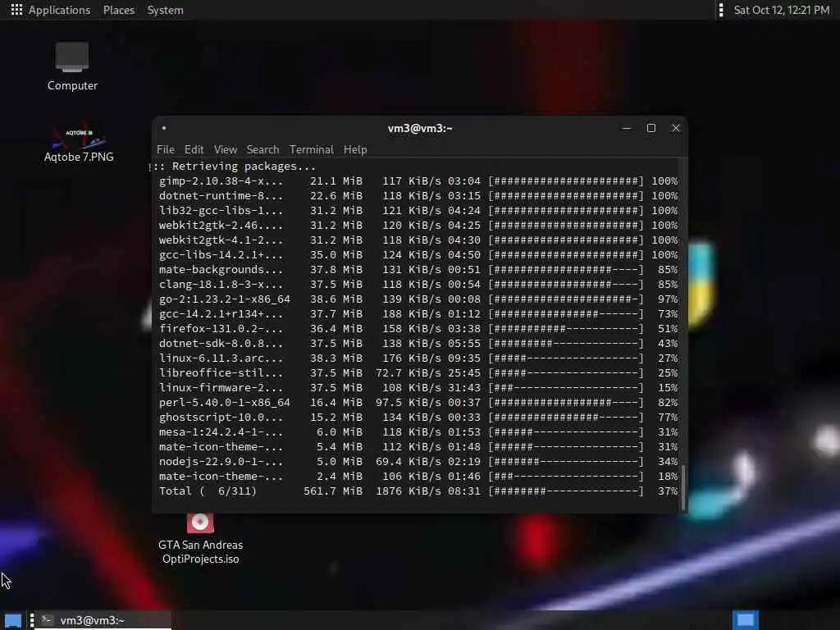Click the terminal window menu dot in titlebar

click(x=164, y=128)
